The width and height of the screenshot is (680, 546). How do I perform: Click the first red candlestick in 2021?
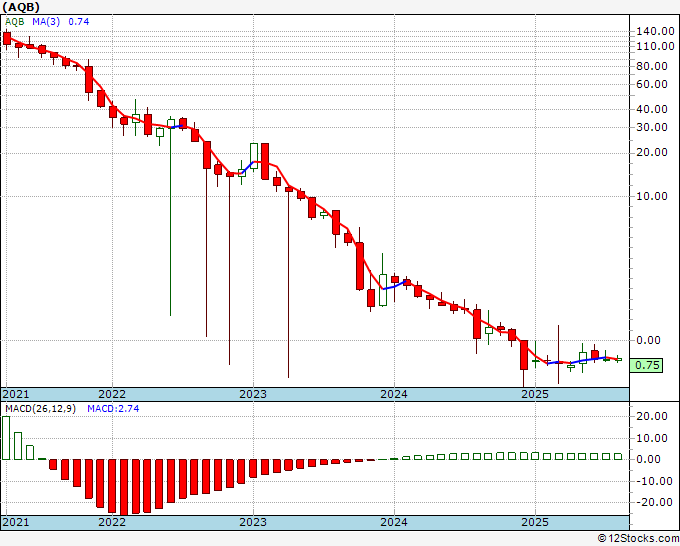click(7, 38)
